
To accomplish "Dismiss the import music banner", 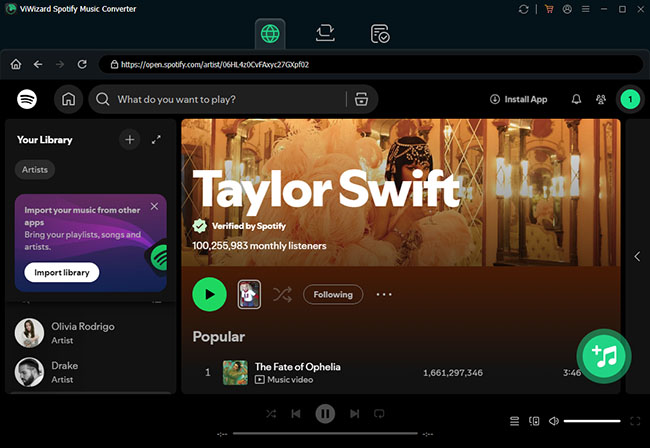I will coord(154,206).
